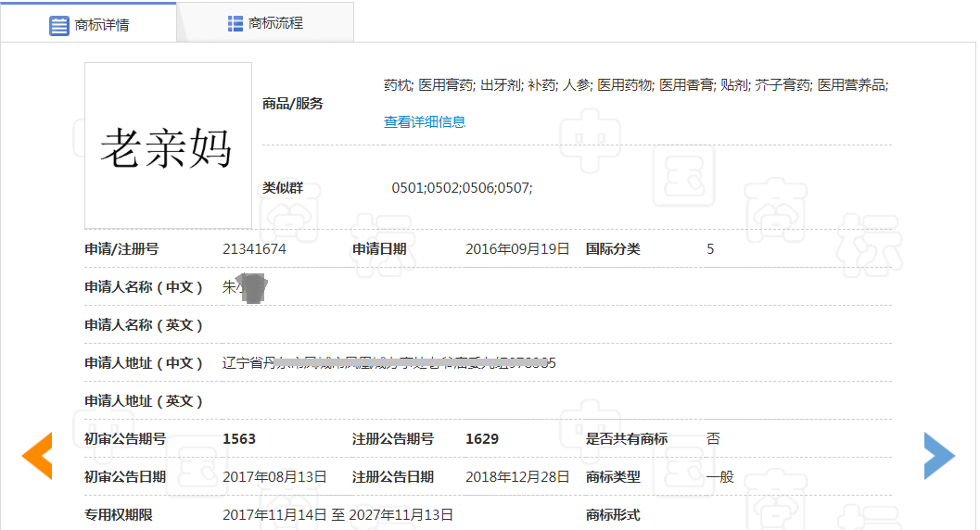Image resolution: width=980 pixels, height=530 pixels.
Task: Click the 类似群 label
Action: tap(283, 188)
